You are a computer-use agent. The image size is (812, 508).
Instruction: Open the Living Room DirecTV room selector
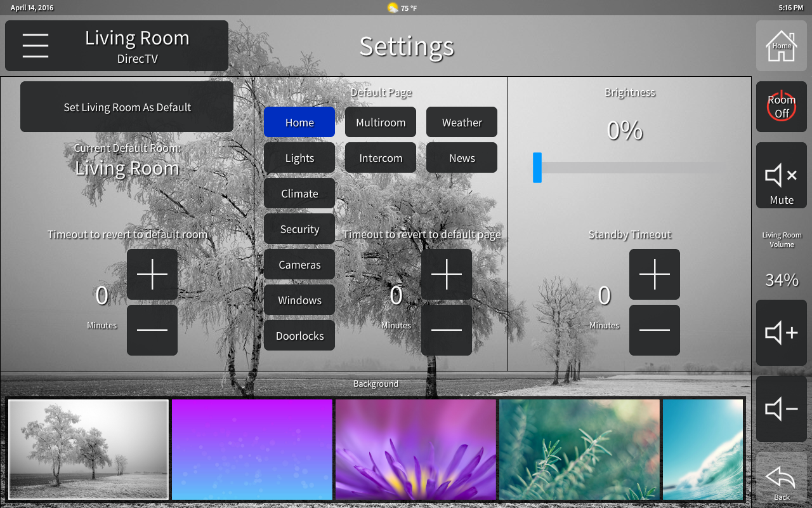[x=137, y=46]
